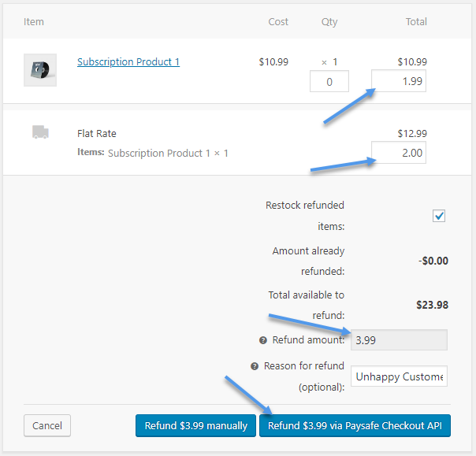Click the Cost column header
476x456 pixels.
[x=278, y=21]
